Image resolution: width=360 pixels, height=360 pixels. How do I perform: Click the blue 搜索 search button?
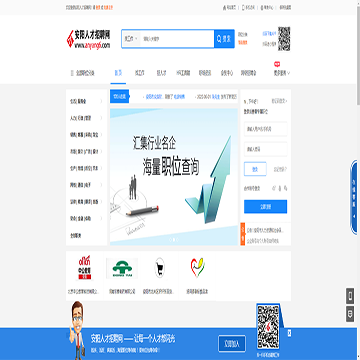(x=224, y=39)
